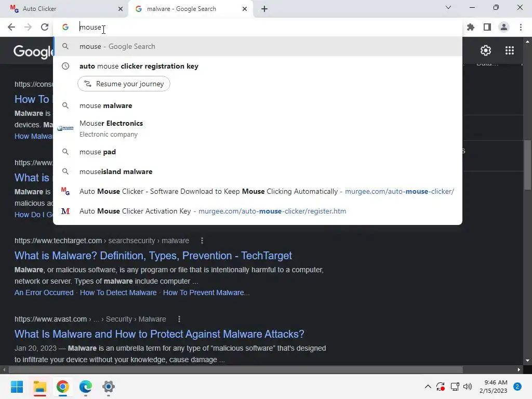
Task: Open the network tray icon
Action: 455,387
